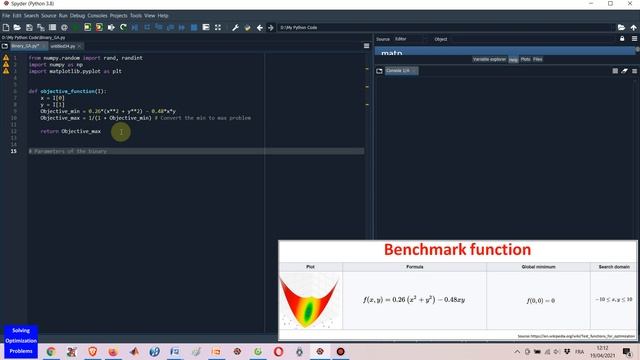Browse console tabs icon
This screenshot has width=640, height=360.
(x=379, y=71)
